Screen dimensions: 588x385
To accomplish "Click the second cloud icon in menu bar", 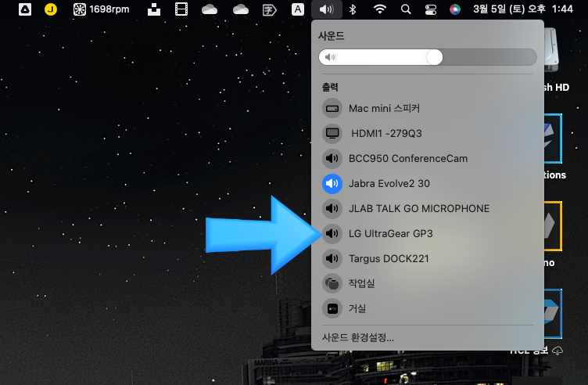I will pos(240,9).
